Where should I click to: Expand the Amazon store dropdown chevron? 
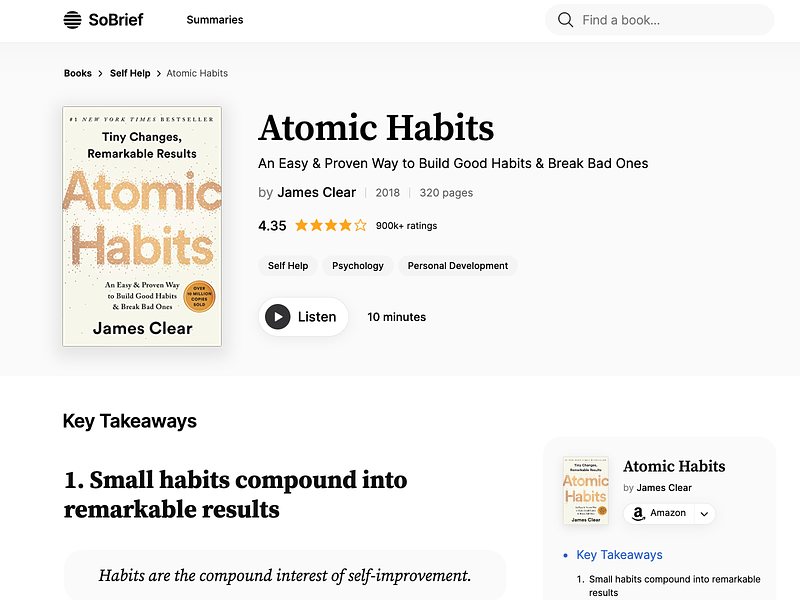click(x=704, y=514)
